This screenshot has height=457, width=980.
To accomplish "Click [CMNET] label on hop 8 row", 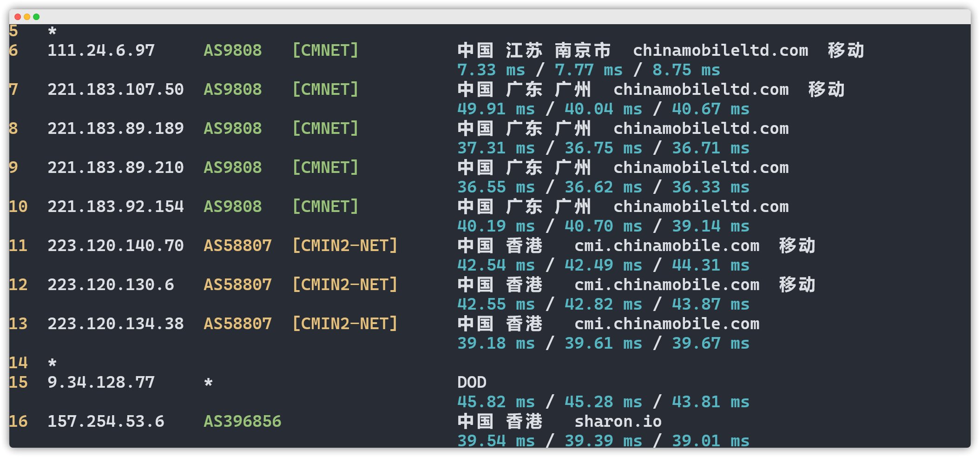I will (x=325, y=128).
